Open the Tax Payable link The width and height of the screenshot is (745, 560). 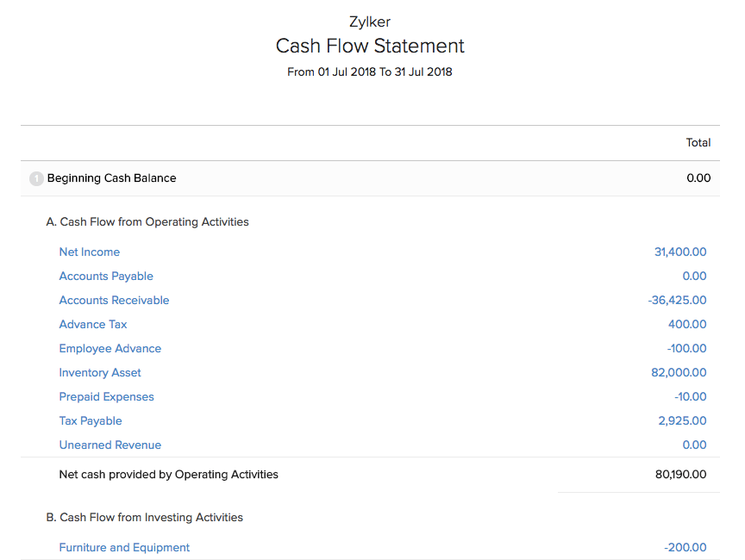[x=91, y=421]
